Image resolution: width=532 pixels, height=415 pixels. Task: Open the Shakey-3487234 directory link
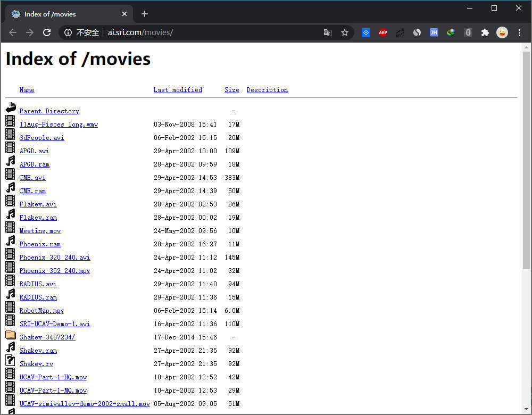[47, 337]
